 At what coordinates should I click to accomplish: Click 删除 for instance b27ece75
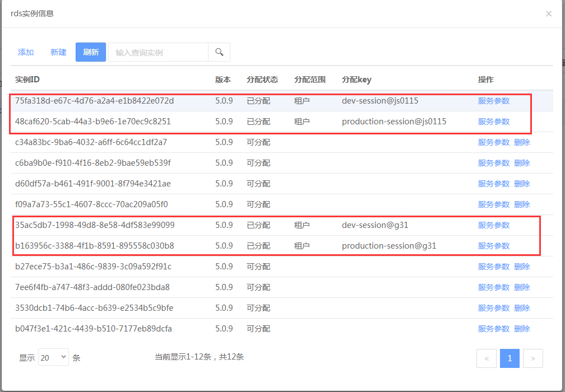pyautogui.click(x=522, y=267)
